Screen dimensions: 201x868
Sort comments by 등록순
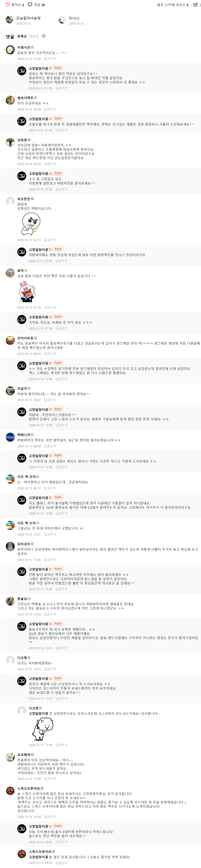tap(22, 36)
